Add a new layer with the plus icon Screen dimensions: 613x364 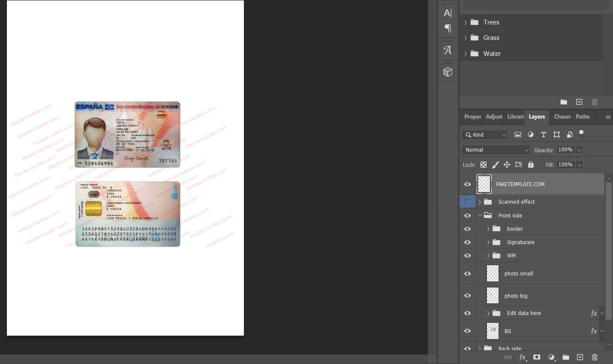[x=580, y=357]
